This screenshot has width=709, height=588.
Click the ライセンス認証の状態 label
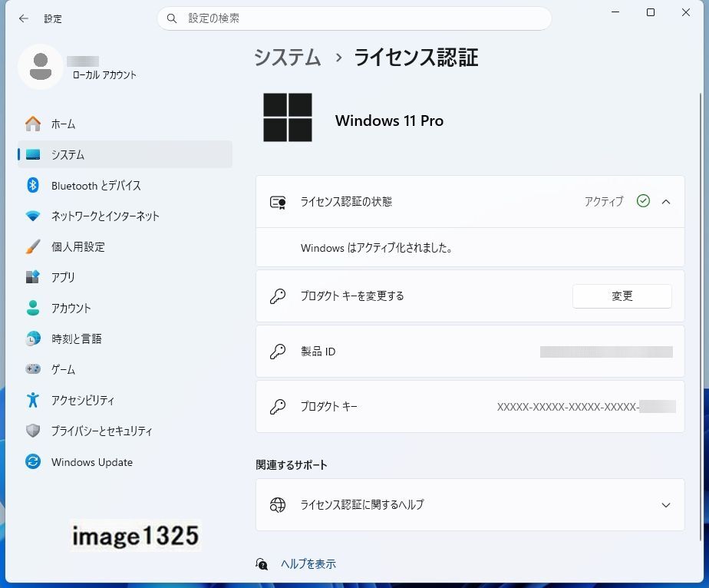pos(346,202)
